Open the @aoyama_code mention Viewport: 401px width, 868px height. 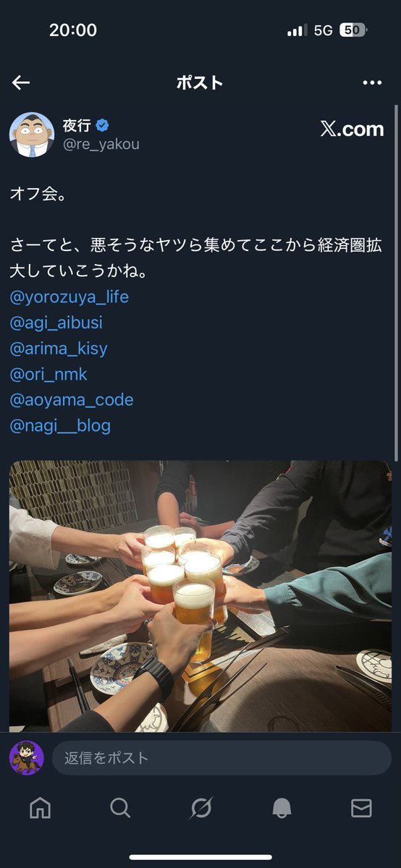(x=72, y=400)
